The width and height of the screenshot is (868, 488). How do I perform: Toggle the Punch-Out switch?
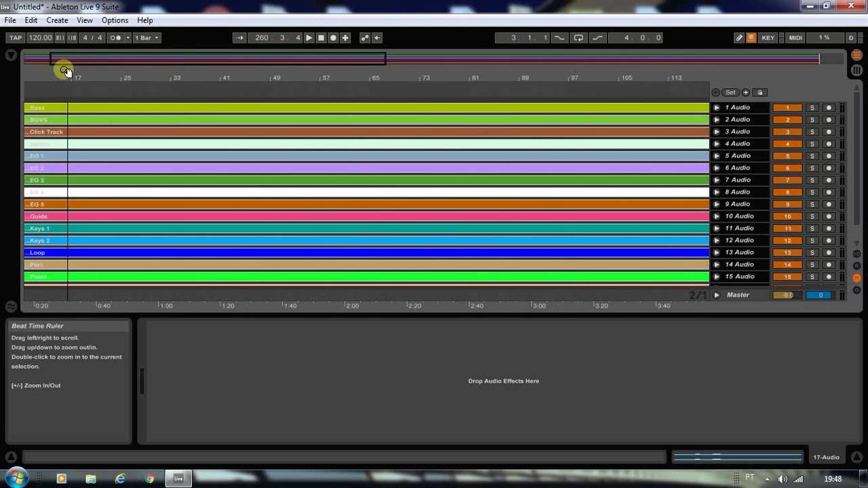[x=597, y=38]
